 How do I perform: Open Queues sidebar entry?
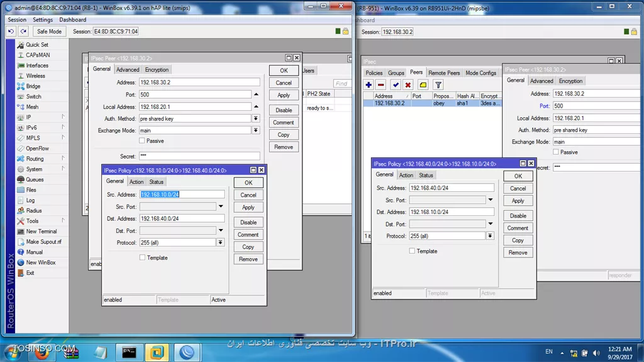coord(35,179)
